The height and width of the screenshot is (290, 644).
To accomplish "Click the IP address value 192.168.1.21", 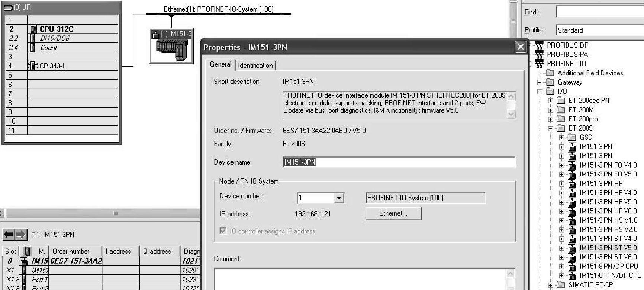I will 312,214.
